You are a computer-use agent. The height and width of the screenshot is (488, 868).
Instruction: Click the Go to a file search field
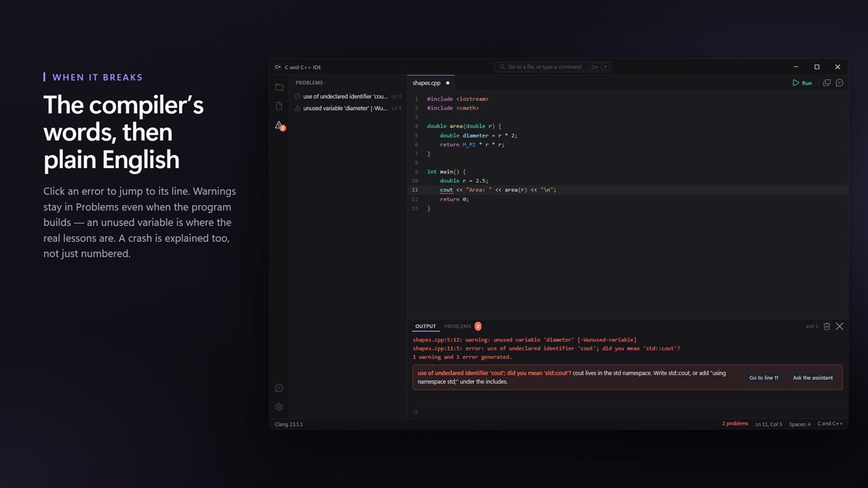[553, 67]
